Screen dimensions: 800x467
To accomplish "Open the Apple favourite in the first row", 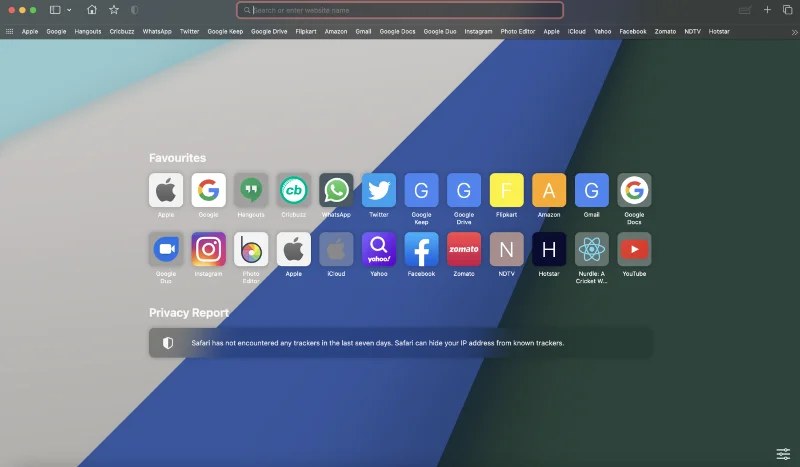I will [166, 190].
